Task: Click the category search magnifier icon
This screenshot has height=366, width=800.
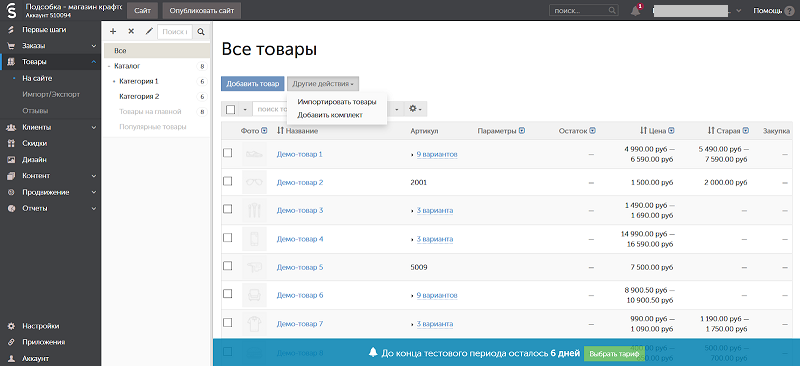Action: 201,32
